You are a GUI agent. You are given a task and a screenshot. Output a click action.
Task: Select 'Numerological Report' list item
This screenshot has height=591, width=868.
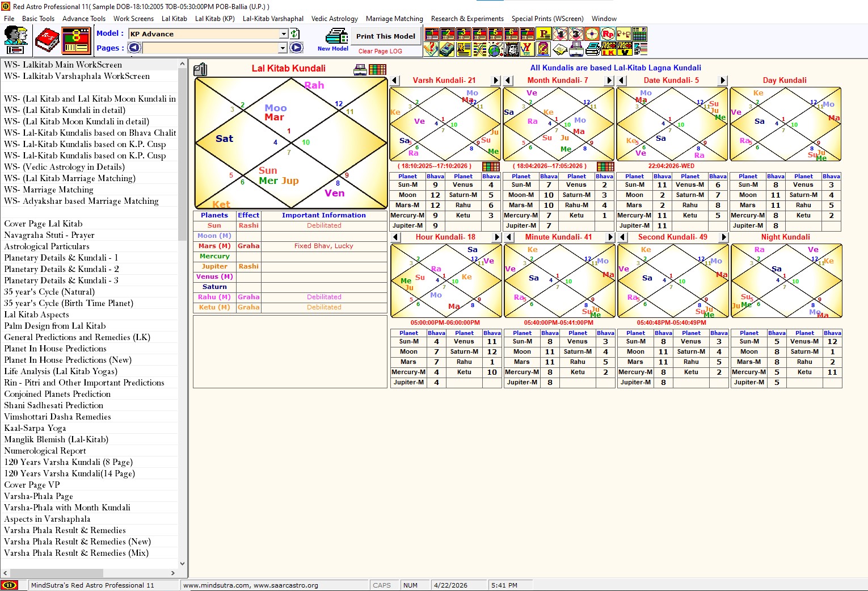[90, 451]
